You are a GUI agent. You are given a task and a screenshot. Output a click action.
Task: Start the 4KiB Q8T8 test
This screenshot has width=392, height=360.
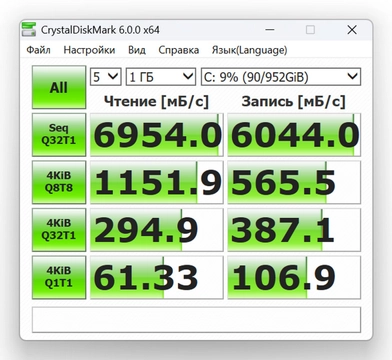click(59, 182)
